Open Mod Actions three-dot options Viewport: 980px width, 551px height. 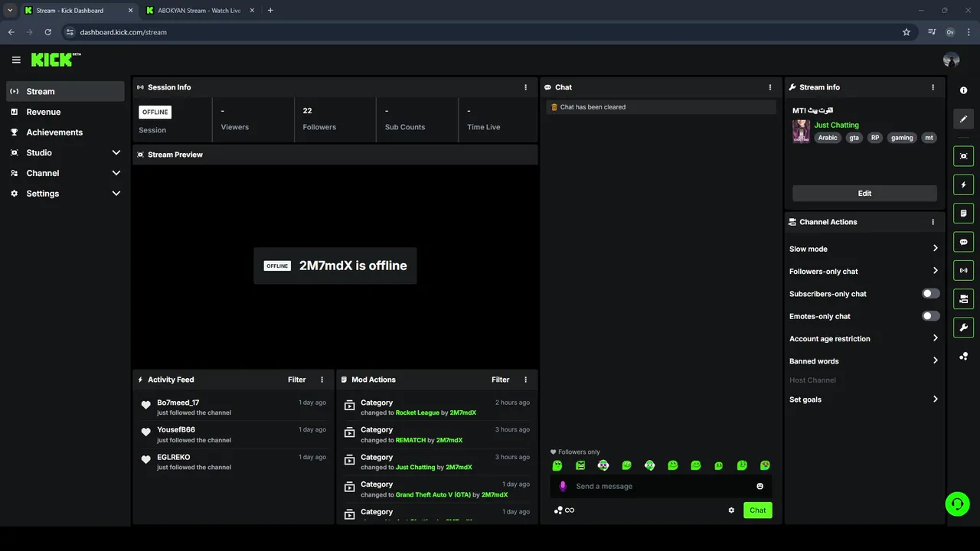525,380
